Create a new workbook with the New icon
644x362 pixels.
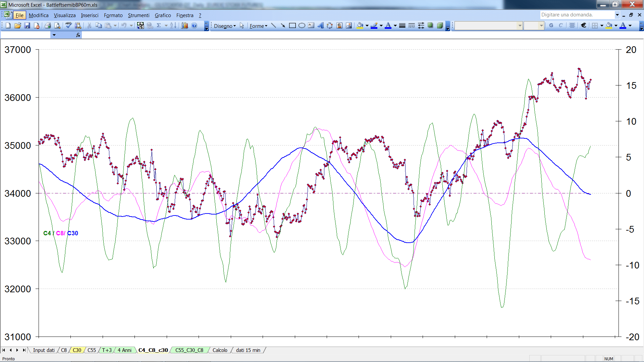(x=8, y=25)
